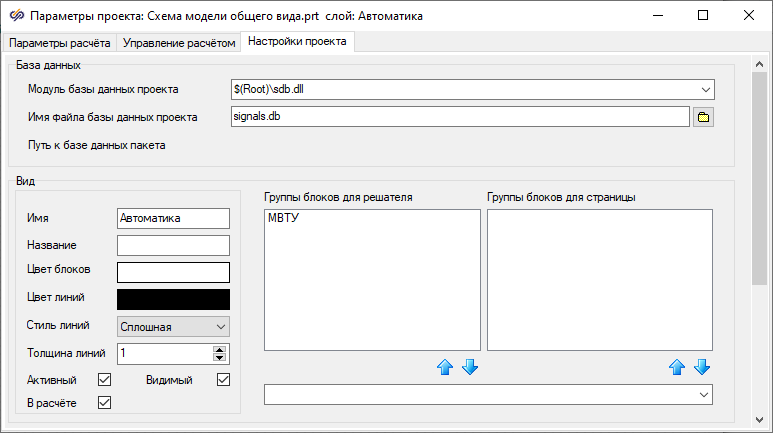Switch to Параметры расчёта tab

(59, 43)
